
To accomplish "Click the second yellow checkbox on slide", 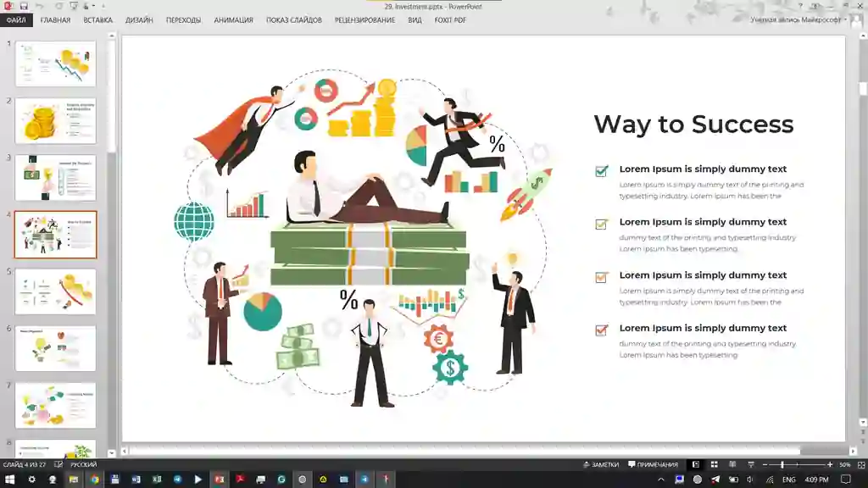I will (x=602, y=225).
